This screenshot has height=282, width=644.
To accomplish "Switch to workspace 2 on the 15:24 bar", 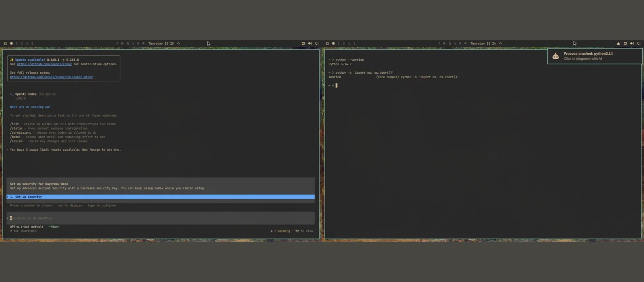I will click(339, 44).
